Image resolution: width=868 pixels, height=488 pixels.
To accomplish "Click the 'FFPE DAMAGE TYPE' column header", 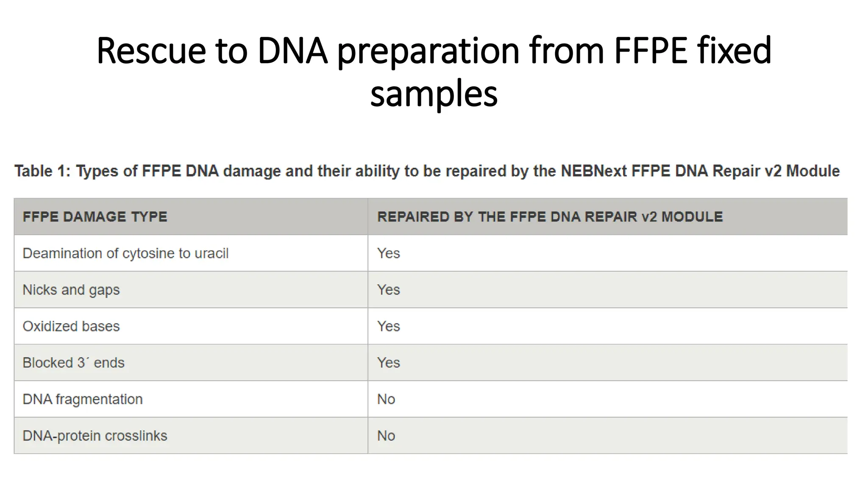I will click(95, 217).
